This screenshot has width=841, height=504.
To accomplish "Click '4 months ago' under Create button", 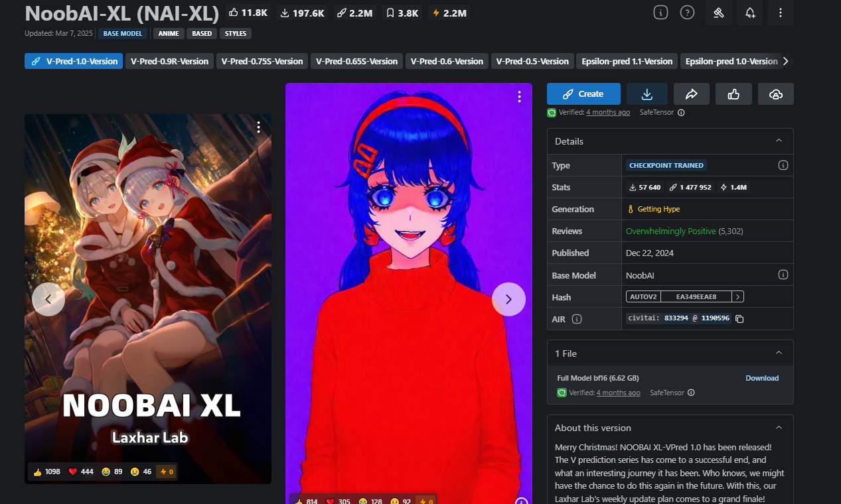I will (x=608, y=113).
